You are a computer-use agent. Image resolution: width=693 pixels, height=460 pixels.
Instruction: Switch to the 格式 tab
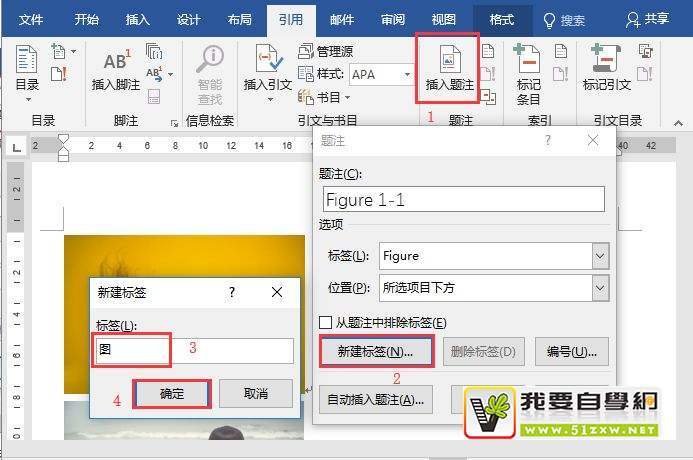click(502, 20)
